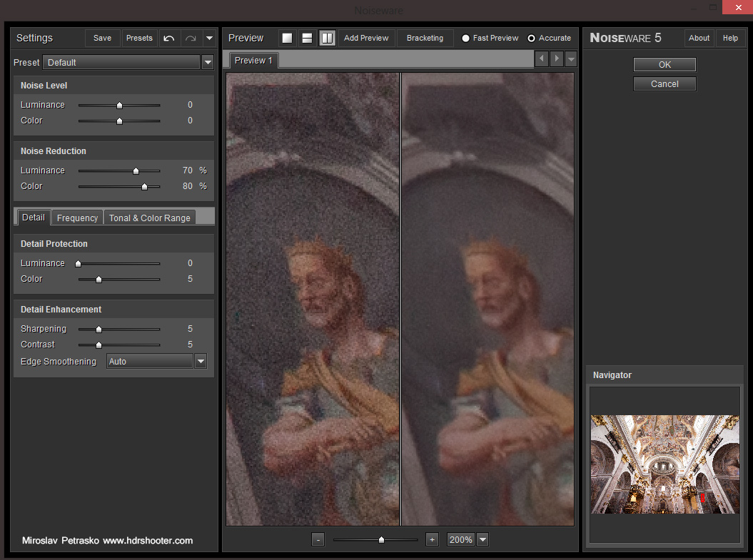Click the Detail Enhancement section header
This screenshot has height=560, width=753.
tap(113, 310)
